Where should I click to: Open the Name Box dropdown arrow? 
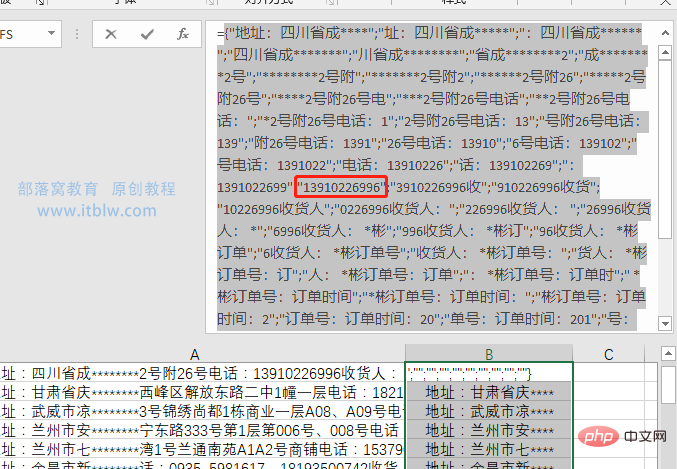tap(51, 33)
